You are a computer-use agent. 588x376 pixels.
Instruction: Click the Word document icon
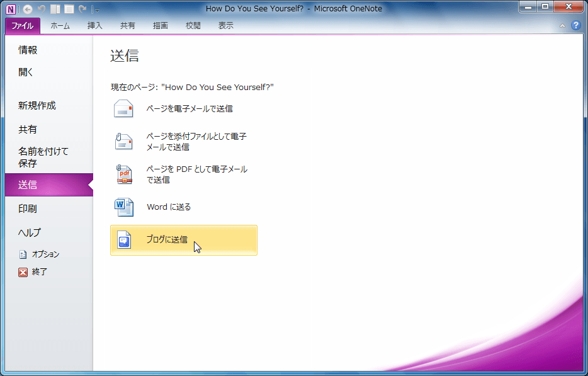pos(124,207)
